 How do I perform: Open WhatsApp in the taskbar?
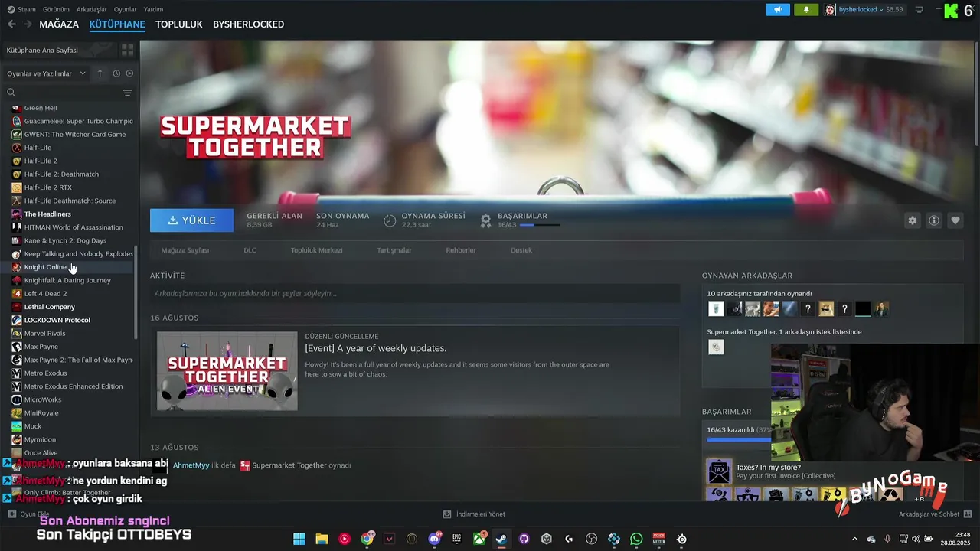point(636,539)
